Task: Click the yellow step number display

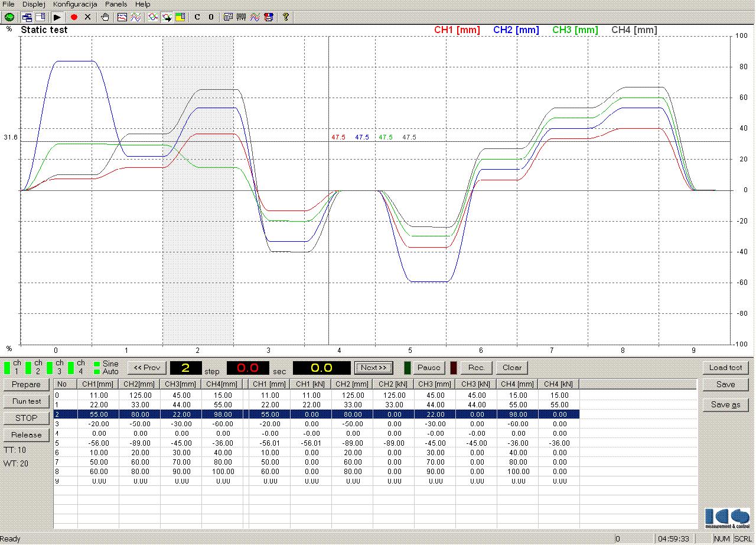Action: pyautogui.click(x=186, y=368)
